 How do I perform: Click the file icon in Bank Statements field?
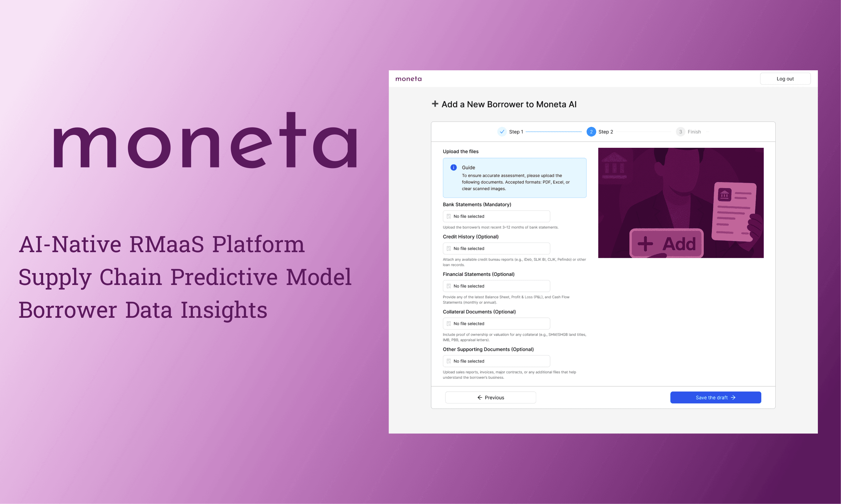click(449, 216)
